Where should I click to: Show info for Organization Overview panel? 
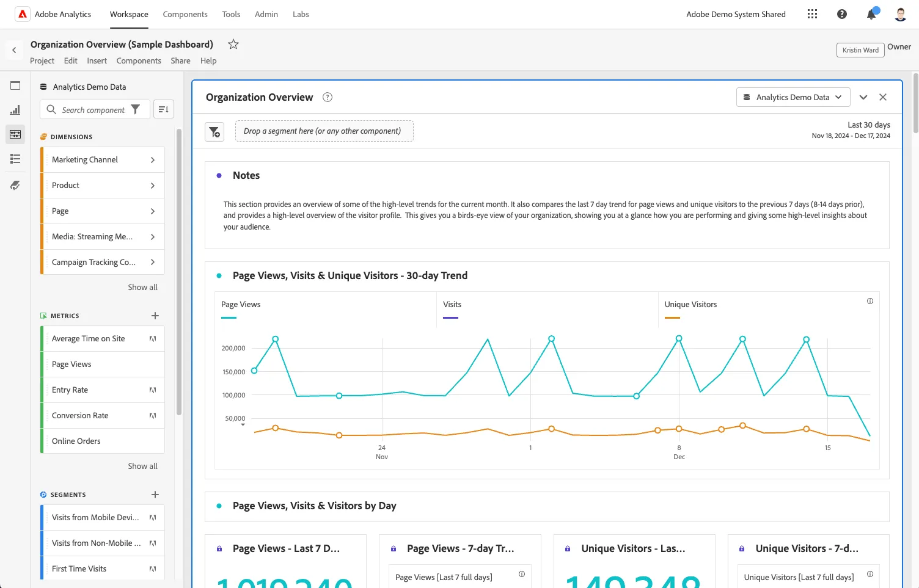328,97
